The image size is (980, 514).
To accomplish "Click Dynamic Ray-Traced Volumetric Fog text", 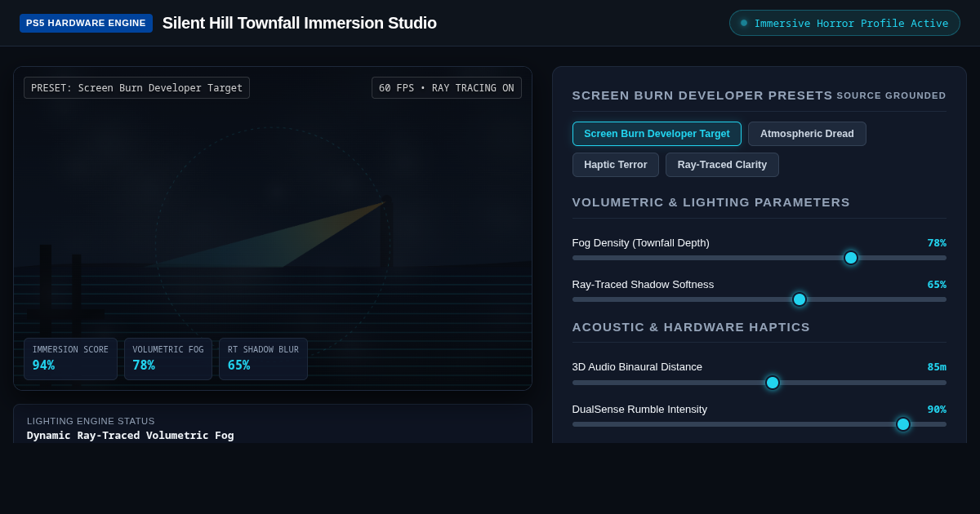I will (131, 436).
